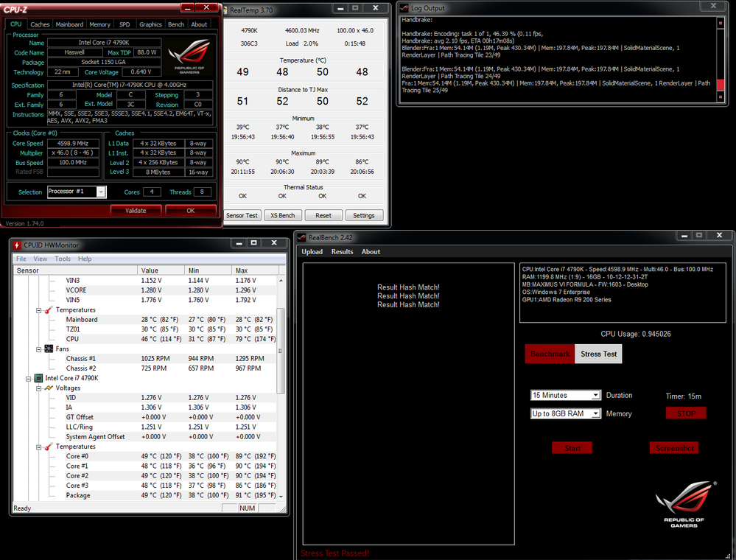
Task: Select the Package temperature row
Action: tap(144, 495)
